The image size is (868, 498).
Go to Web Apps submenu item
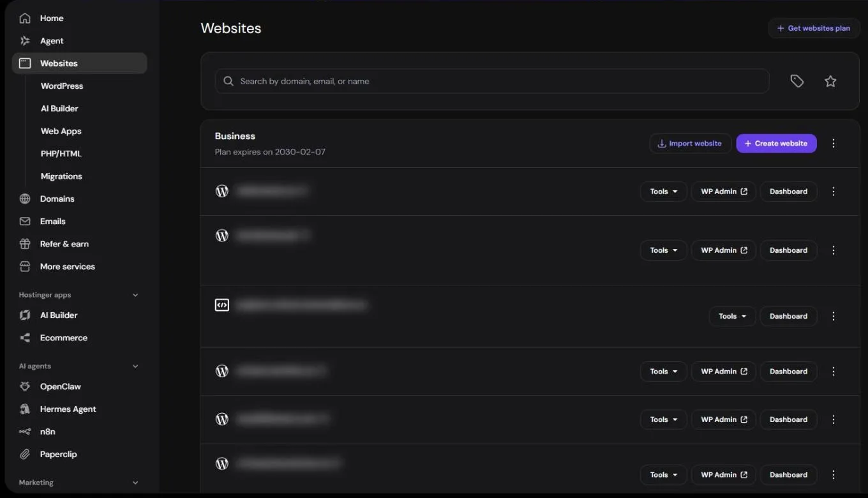point(61,132)
